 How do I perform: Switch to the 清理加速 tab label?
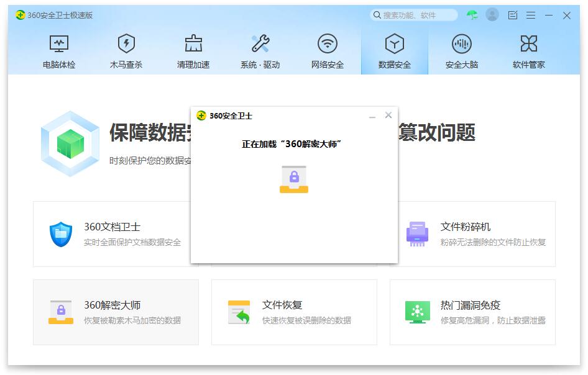point(193,65)
